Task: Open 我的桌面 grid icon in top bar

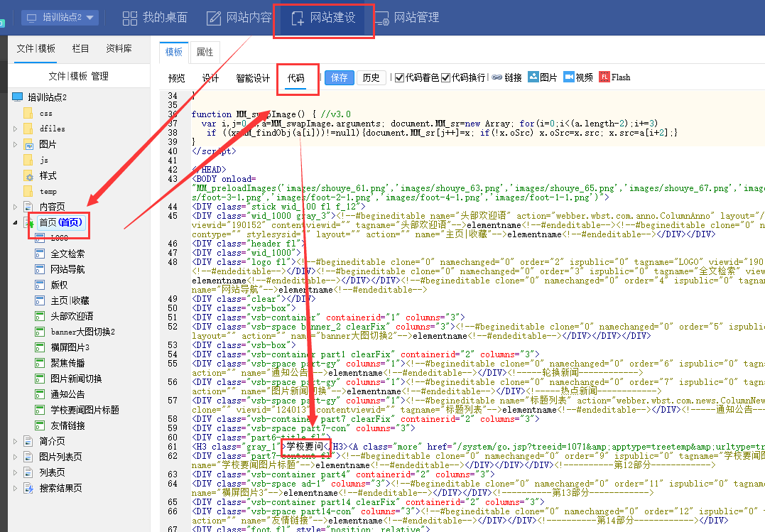Action: coord(129,18)
